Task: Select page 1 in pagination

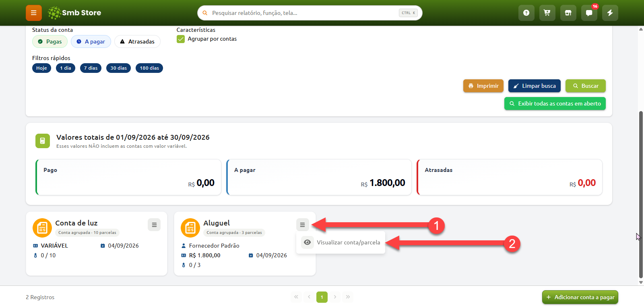Action: click(x=322, y=297)
